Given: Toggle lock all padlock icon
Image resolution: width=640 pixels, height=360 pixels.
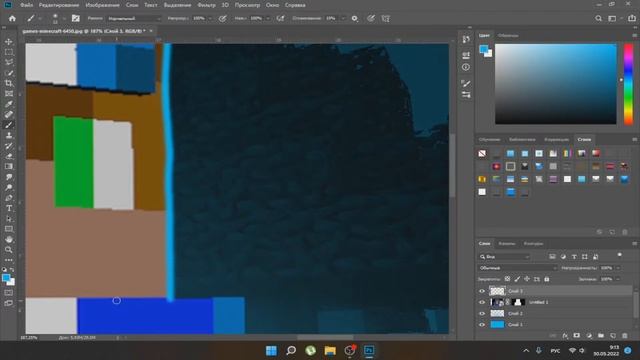Looking at the screenshot, I should (547, 279).
